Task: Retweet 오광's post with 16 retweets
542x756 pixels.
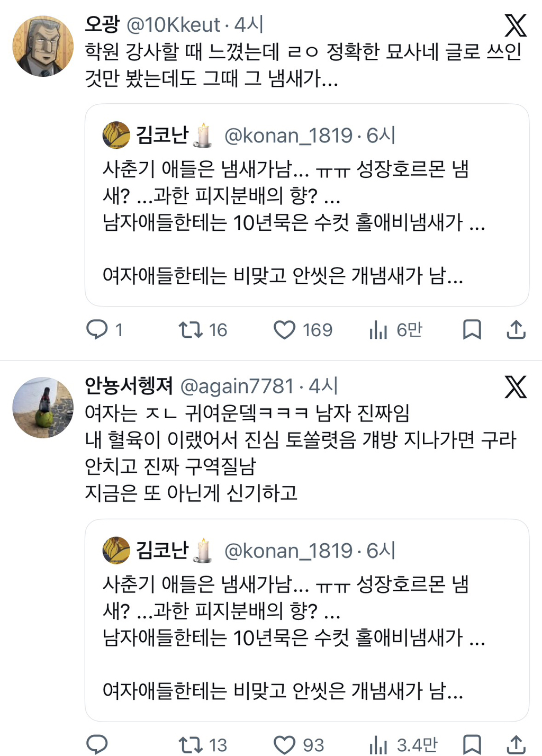Action: [x=191, y=330]
